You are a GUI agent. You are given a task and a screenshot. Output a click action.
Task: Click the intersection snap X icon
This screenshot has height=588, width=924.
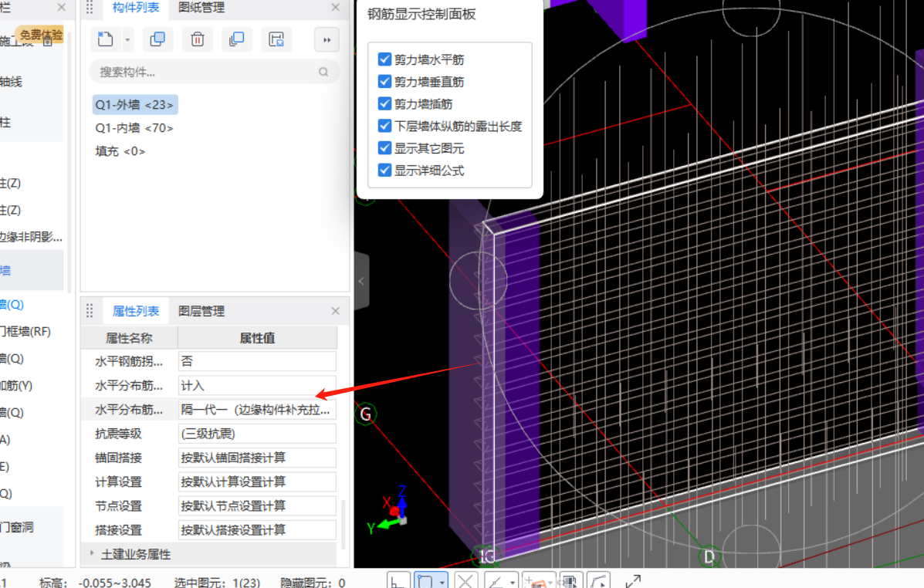465,581
